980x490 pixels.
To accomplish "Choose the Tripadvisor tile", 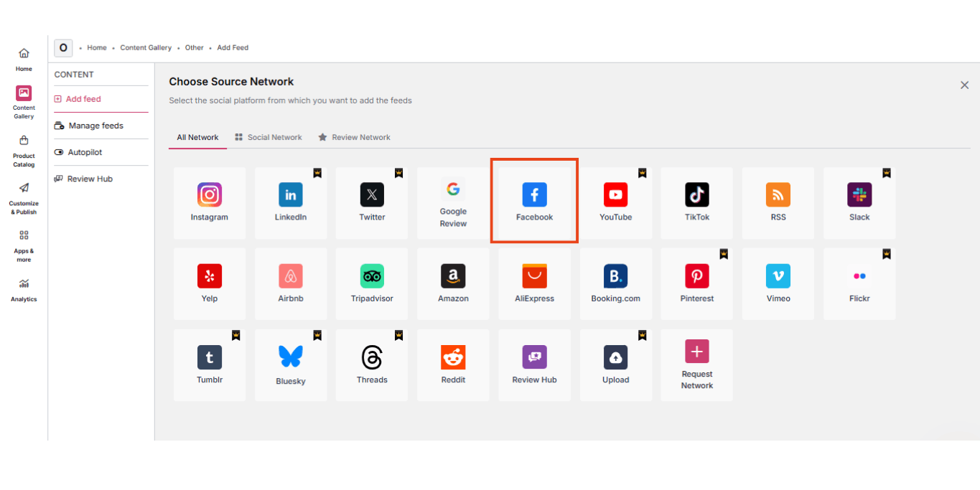I will pyautogui.click(x=372, y=284).
